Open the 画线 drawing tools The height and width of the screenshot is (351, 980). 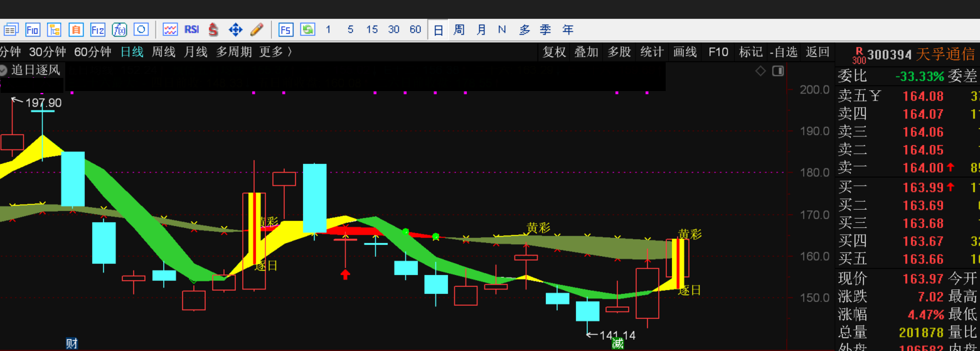click(685, 52)
